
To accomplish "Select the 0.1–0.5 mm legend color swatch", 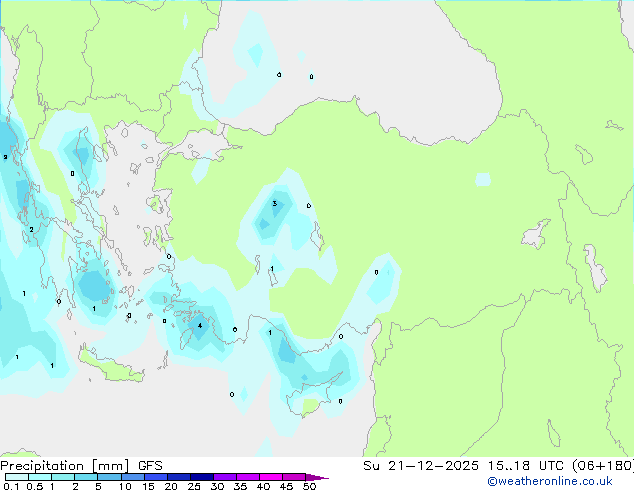I will [x=17, y=477].
